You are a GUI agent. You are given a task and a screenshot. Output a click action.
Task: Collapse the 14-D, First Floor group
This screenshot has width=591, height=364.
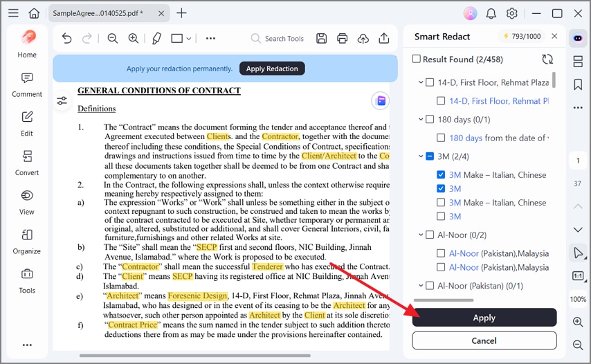(421, 82)
